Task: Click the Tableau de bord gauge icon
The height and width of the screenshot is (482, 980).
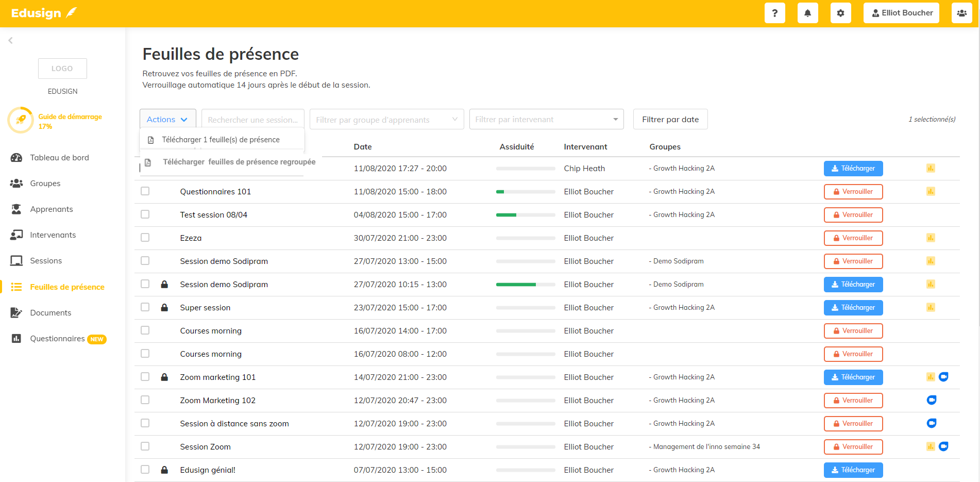Action: pos(16,158)
